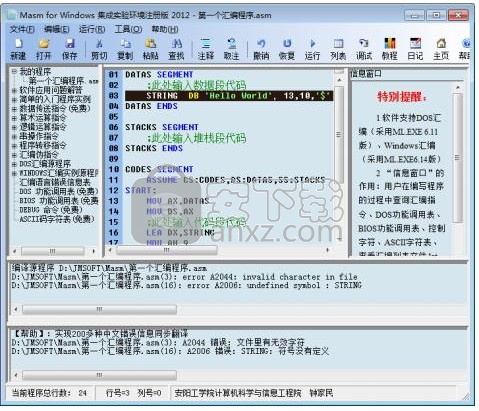This screenshot has height=411, width=479.
Task: Expand the 汇编伪指令 tree node
Action: pos(14,155)
